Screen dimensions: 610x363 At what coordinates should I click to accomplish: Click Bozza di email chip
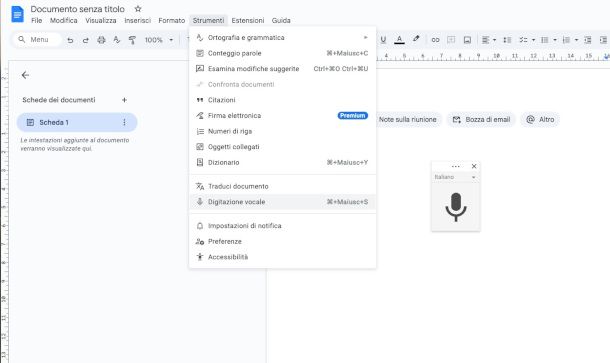pos(481,119)
